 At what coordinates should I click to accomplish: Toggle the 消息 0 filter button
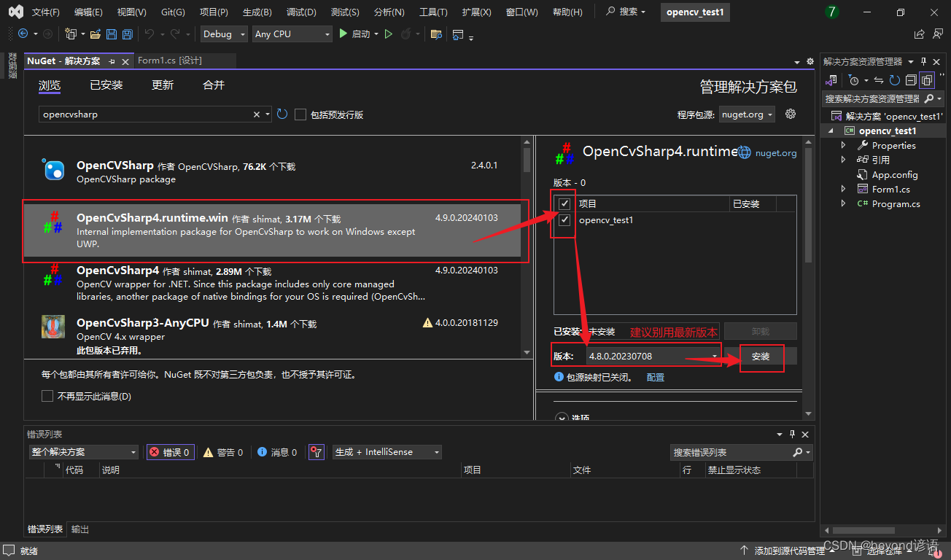tap(277, 452)
